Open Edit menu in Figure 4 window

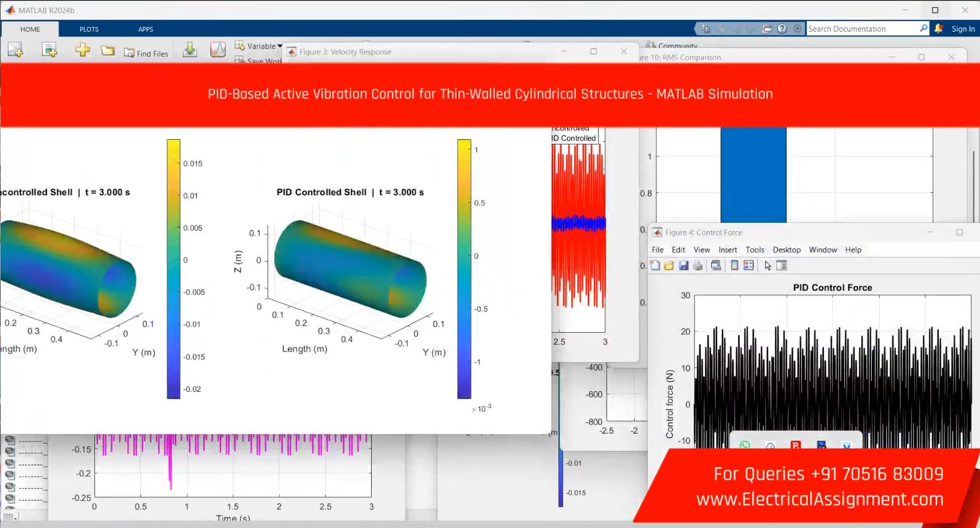pyautogui.click(x=678, y=250)
